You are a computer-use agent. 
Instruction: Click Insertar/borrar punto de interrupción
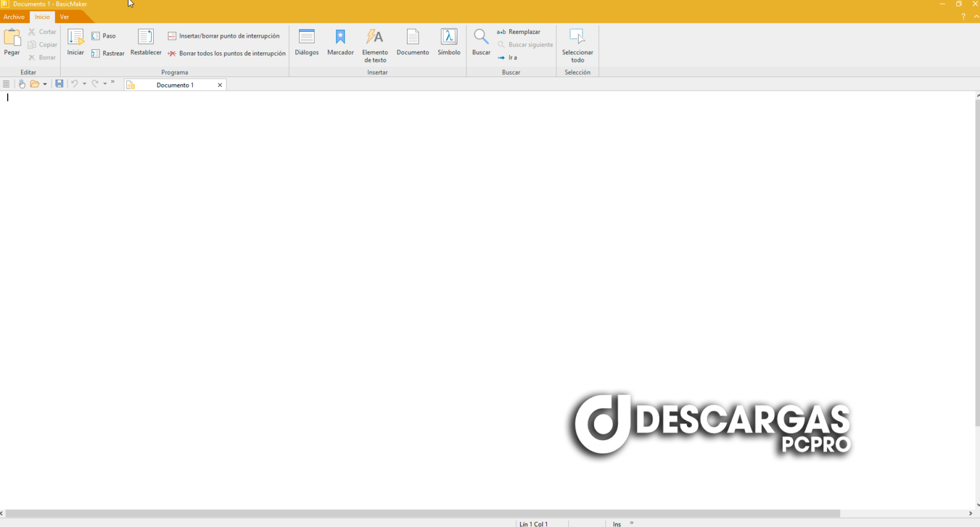tap(223, 36)
